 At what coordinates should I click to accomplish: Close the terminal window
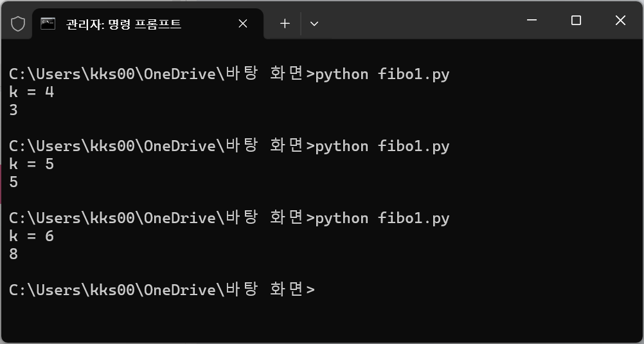point(620,20)
